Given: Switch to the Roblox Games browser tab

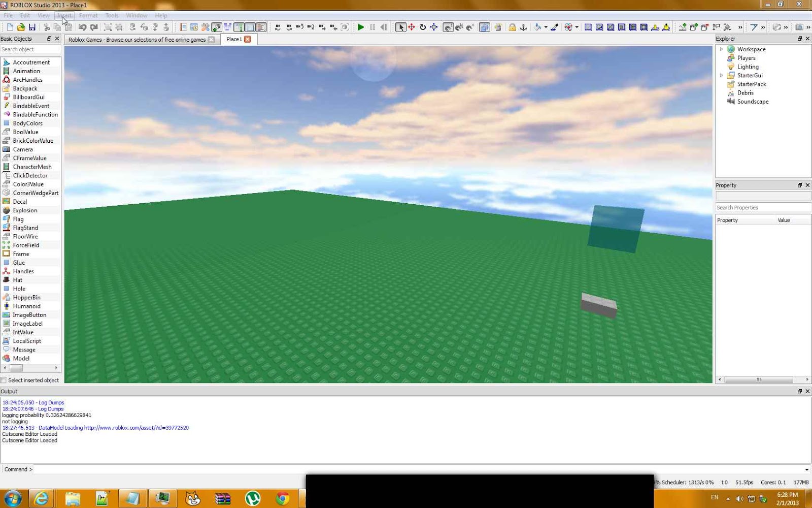Looking at the screenshot, I should pyautogui.click(x=137, y=40).
